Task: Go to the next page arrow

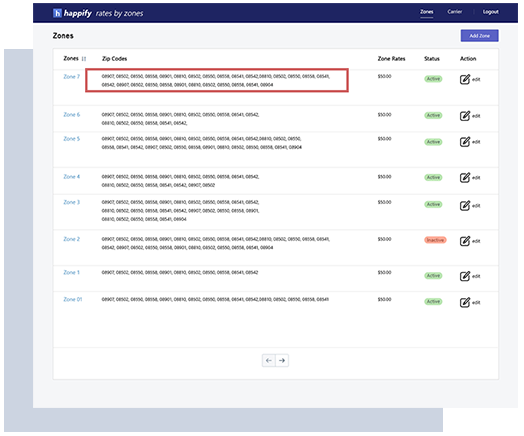Action: coord(282,360)
